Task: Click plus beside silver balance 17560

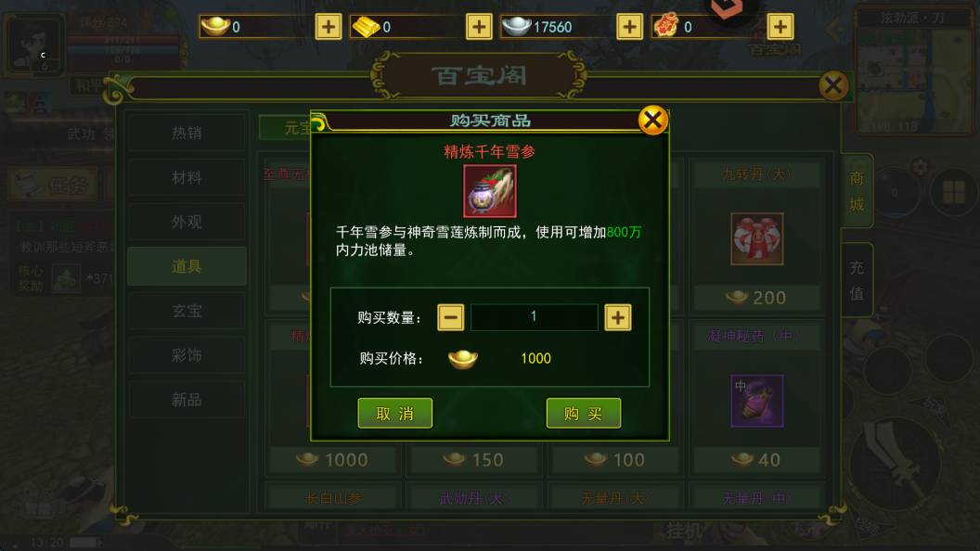Action: pos(629,27)
